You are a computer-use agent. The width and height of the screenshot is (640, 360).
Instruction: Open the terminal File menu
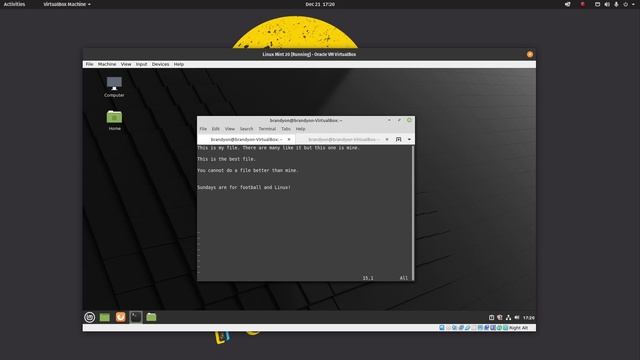(x=203, y=129)
